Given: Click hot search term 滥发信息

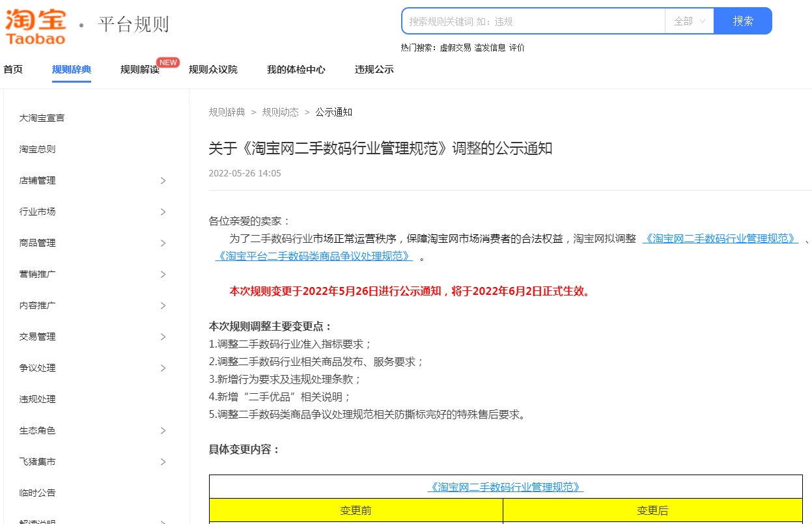Looking at the screenshot, I should 490,48.
